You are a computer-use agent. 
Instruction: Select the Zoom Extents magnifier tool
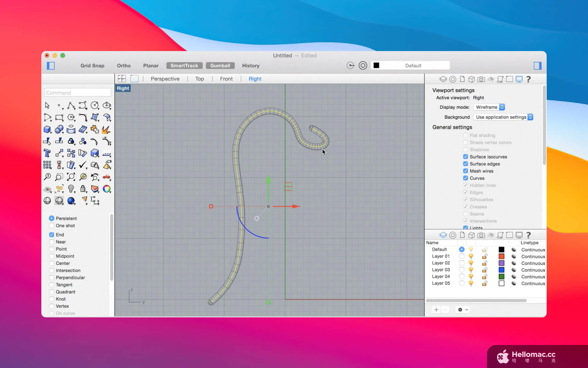click(71, 177)
